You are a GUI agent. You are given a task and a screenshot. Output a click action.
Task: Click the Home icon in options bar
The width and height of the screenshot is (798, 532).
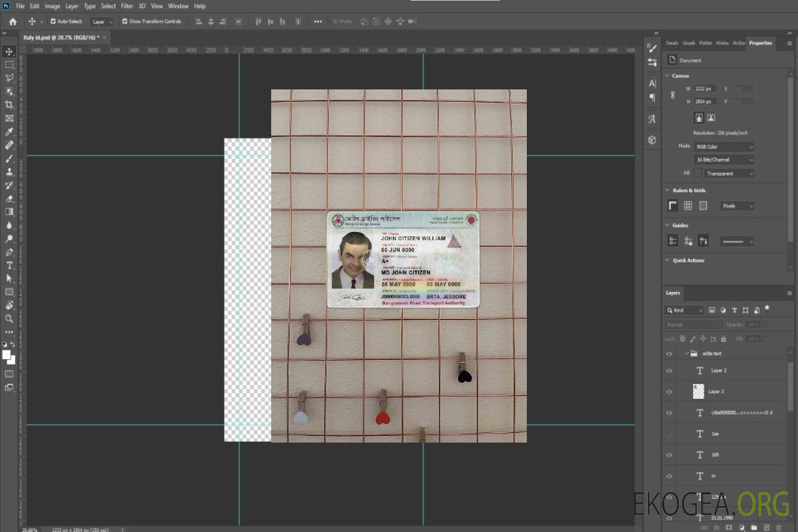[13, 21]
